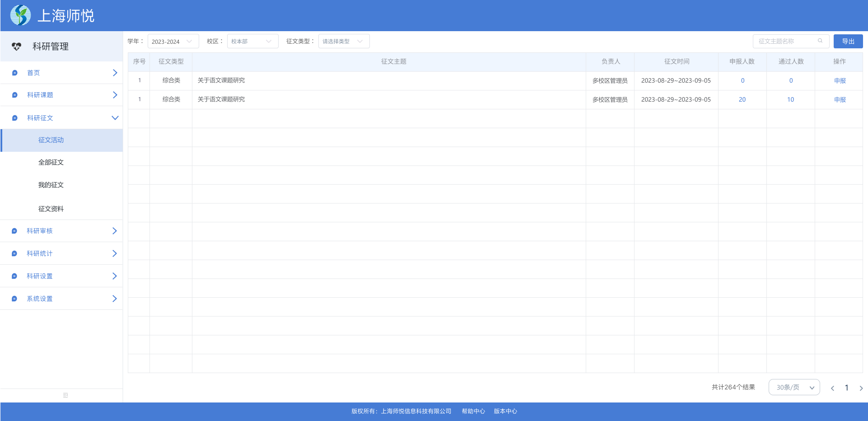Open the 我的征文 submenu item
Screen dimensions: 868x421
click(51, 185)
